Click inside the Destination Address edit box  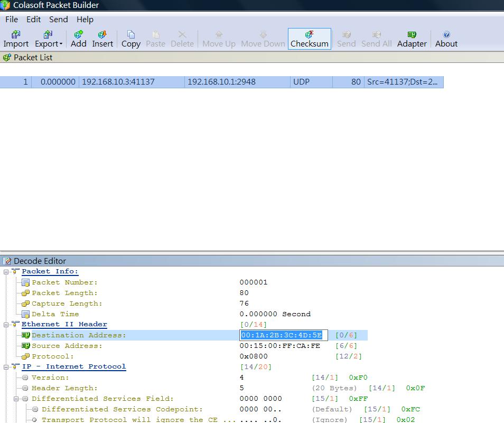283,335
